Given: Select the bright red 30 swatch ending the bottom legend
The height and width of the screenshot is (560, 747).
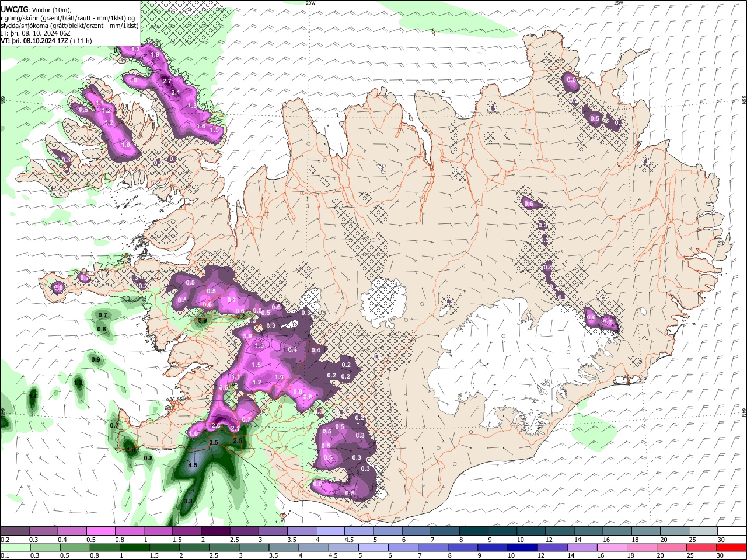Looking at the screenshot, I should coord(731,547).
